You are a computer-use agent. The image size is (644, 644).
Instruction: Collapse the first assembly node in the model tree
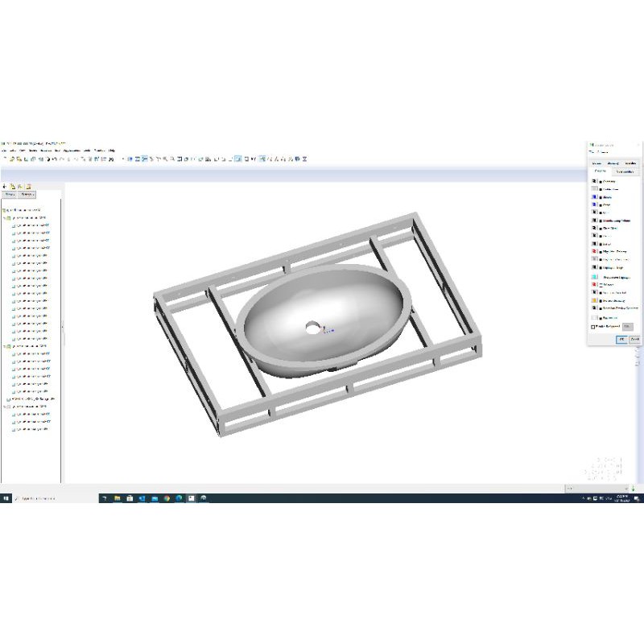click(3, 217)
